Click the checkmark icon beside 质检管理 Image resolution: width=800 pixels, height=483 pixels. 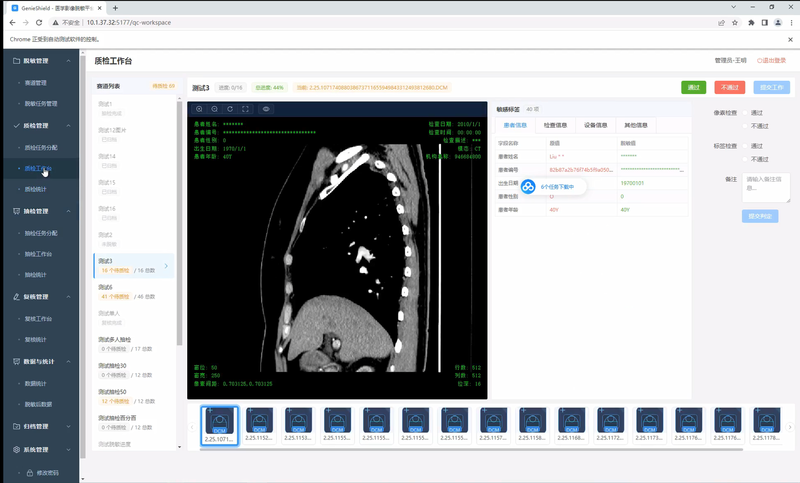click(x=16, y=125)
